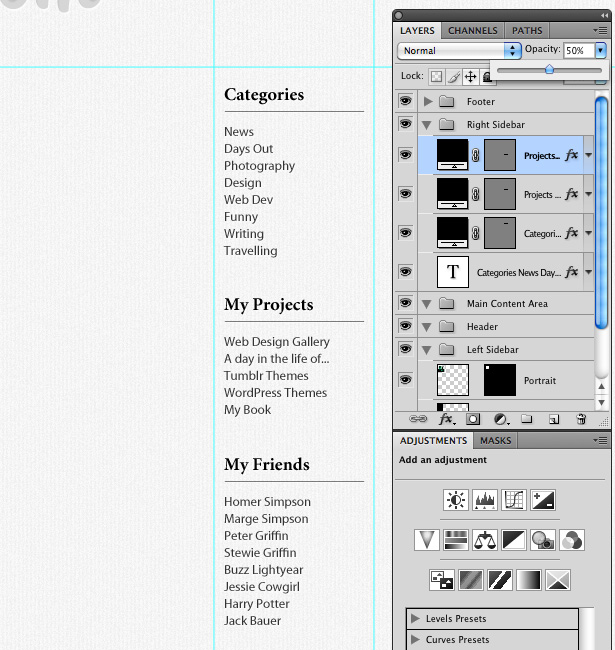The height and width of the screenshot is (650, 615).
Task: Click the Link Layers icon
Action: click(x=418, y=419)
